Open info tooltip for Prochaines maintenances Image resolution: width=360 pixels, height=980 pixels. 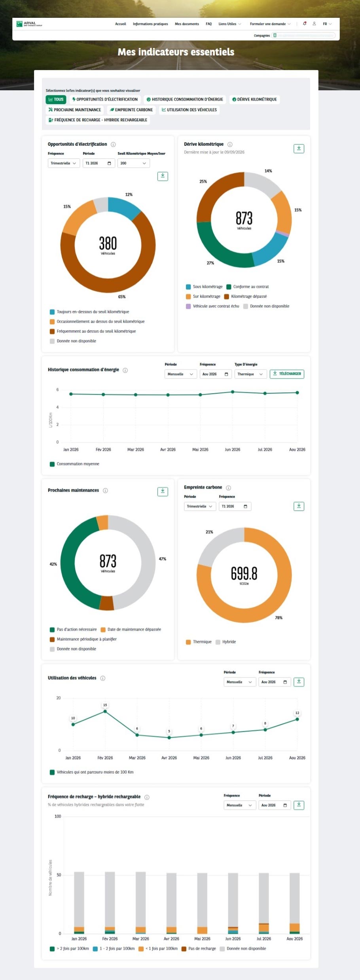(105, 491)
